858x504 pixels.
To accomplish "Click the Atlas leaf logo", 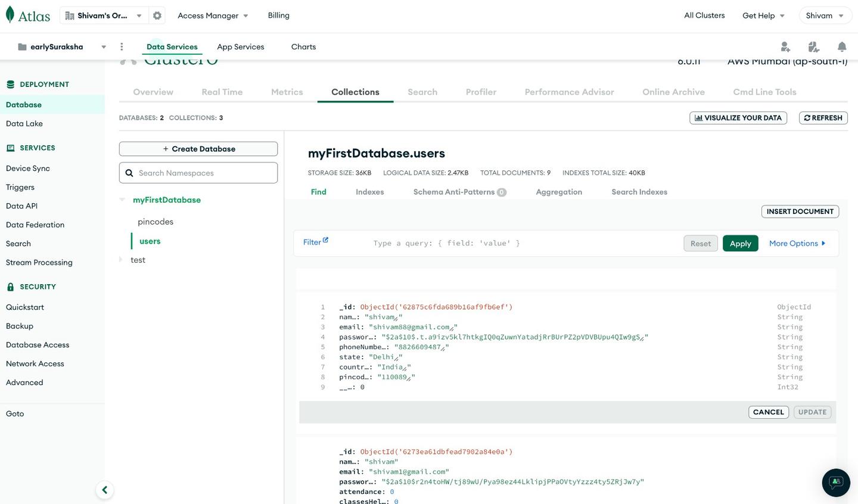I will coord(10,15).
